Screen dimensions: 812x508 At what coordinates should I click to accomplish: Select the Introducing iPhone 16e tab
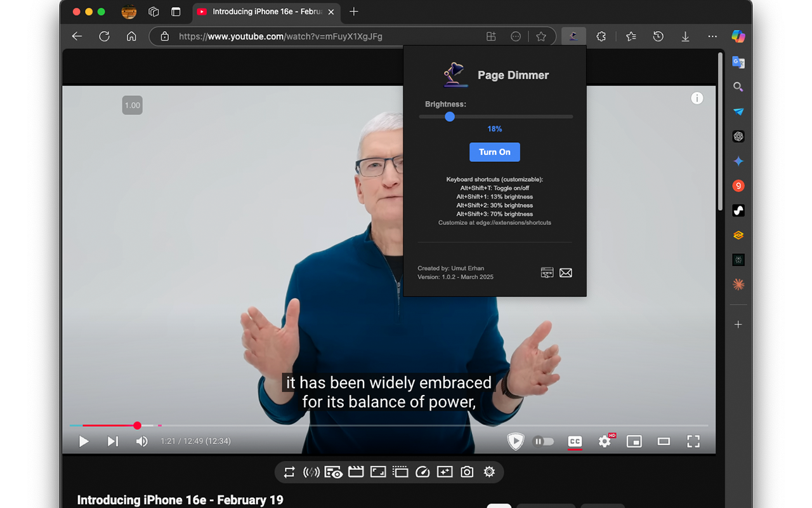tap(266, 11)
